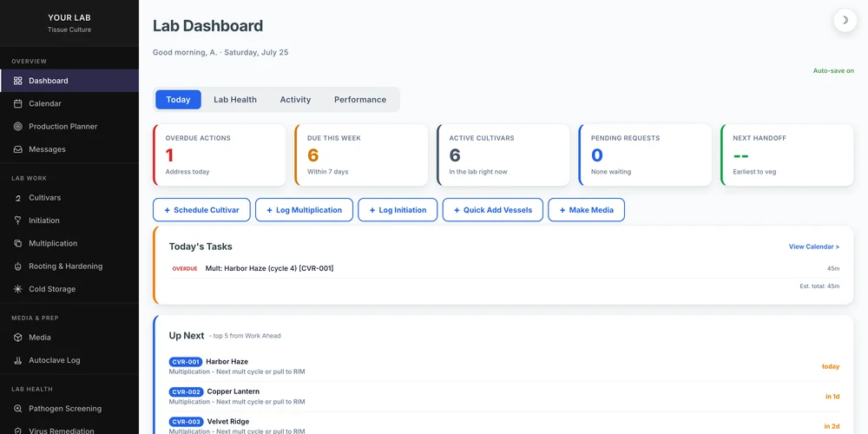Click the Multiplication copy icon
868x434 pixels.
17,244
